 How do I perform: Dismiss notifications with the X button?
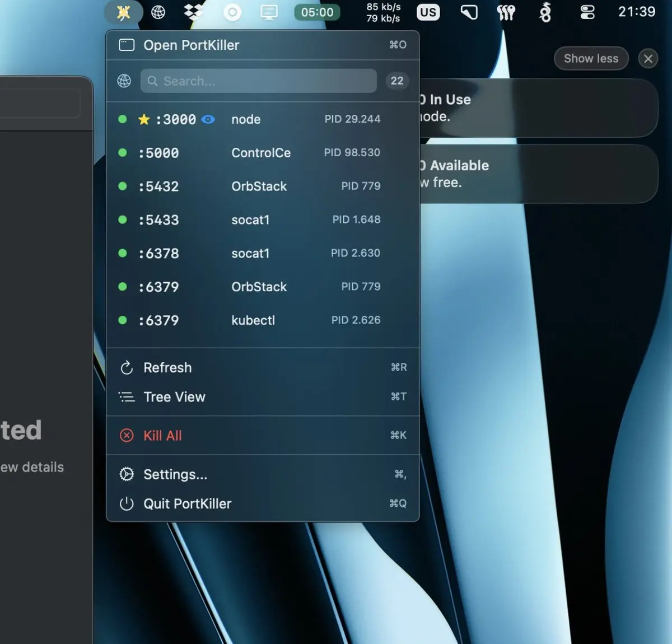click(648, 59)
